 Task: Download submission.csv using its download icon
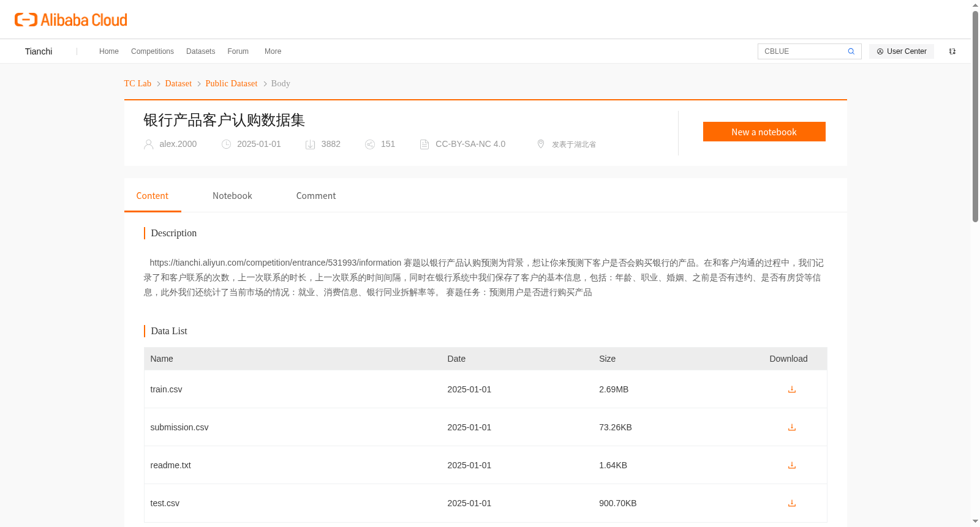click(x=792, y=427)
